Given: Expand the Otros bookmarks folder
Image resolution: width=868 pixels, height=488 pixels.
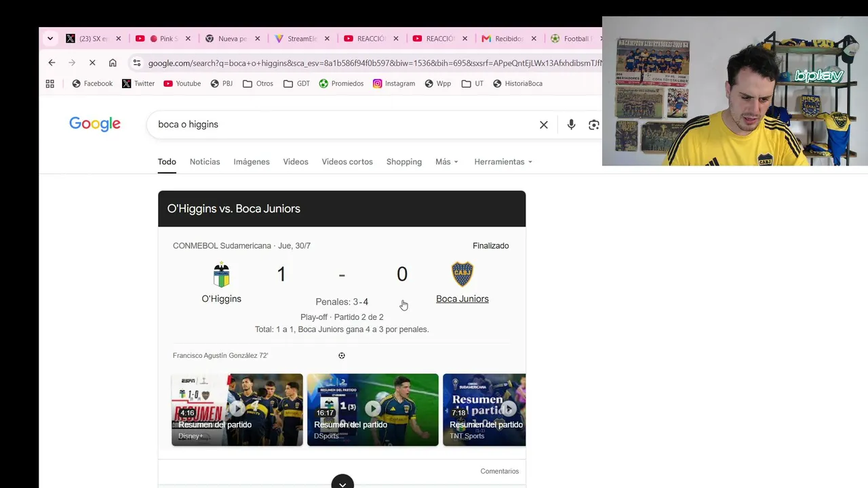Looking at the screenshot, I should tap(258, 83).
